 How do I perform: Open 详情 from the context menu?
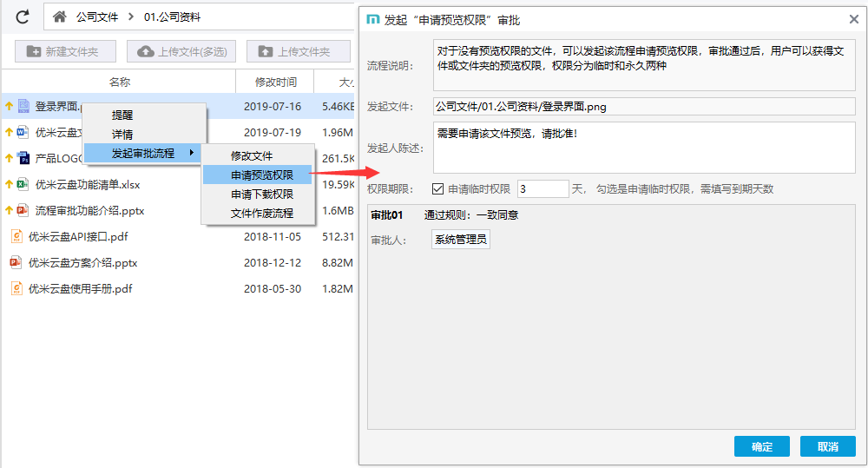(122, 135)
